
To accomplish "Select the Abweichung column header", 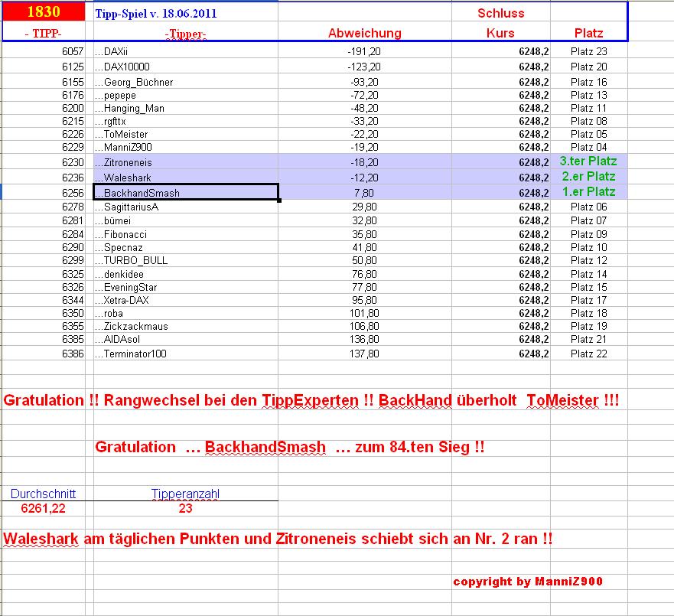I will 364,33.
